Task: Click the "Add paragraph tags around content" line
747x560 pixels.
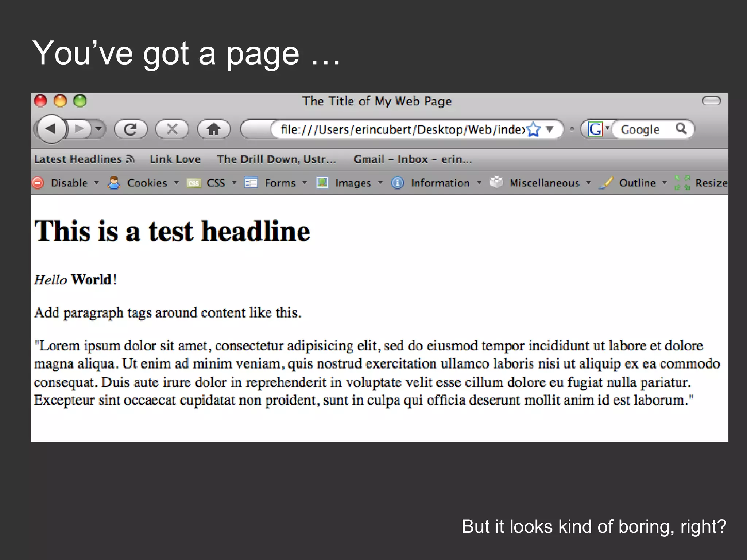Action: click(168, 313)
